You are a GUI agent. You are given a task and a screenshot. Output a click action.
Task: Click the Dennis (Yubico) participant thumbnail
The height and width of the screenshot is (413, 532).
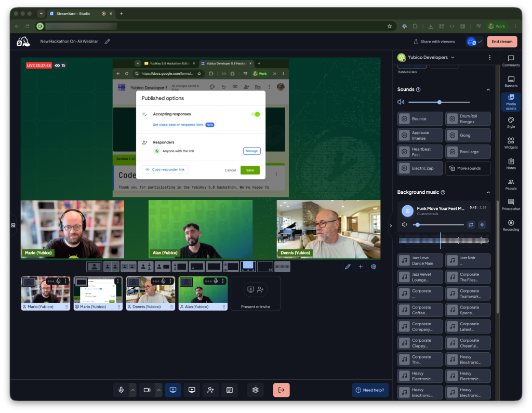click(151, 293)
